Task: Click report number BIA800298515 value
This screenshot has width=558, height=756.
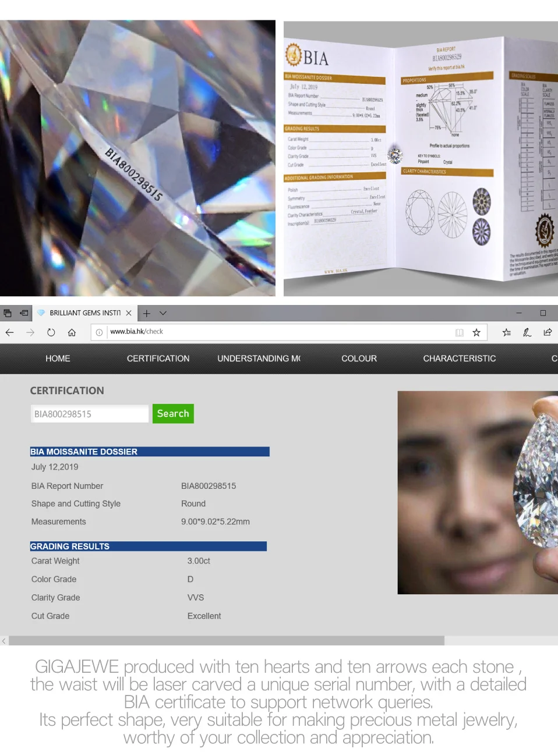Action: (209, 486)
